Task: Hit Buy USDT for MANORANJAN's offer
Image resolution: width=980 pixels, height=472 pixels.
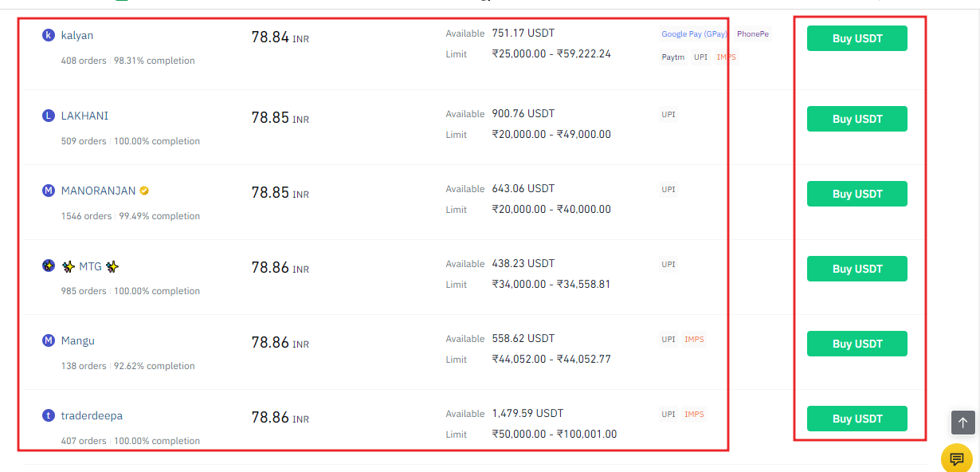Action: coord(857,194)
